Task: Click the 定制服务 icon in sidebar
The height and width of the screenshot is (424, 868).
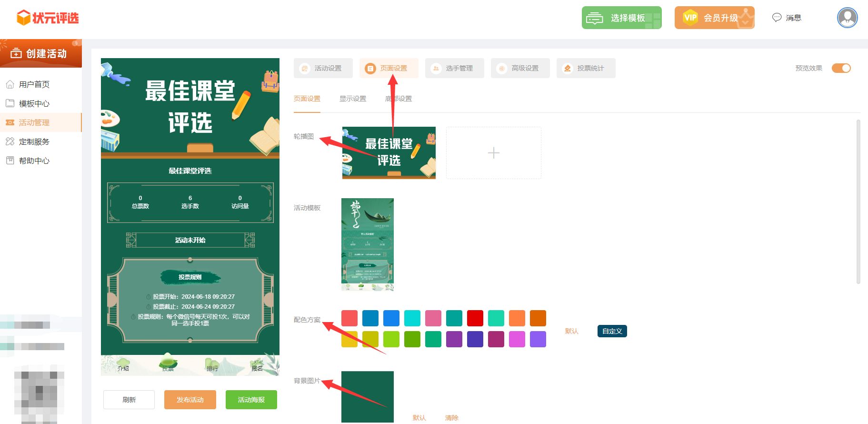Action: click(x=10, y=141)
